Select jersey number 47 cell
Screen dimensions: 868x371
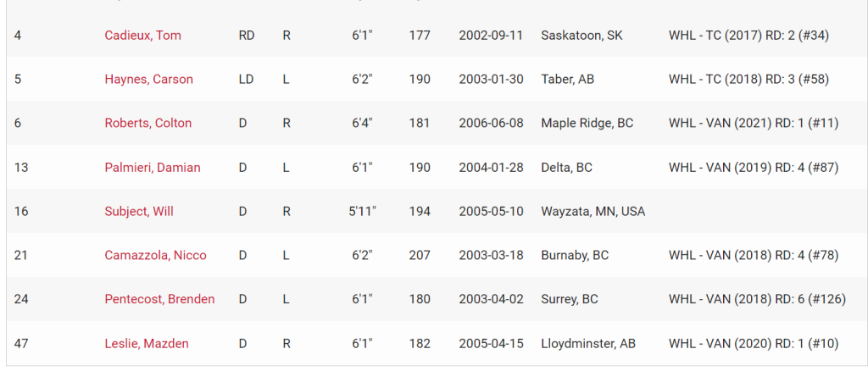pyautogui.click(x=21, y=343)
